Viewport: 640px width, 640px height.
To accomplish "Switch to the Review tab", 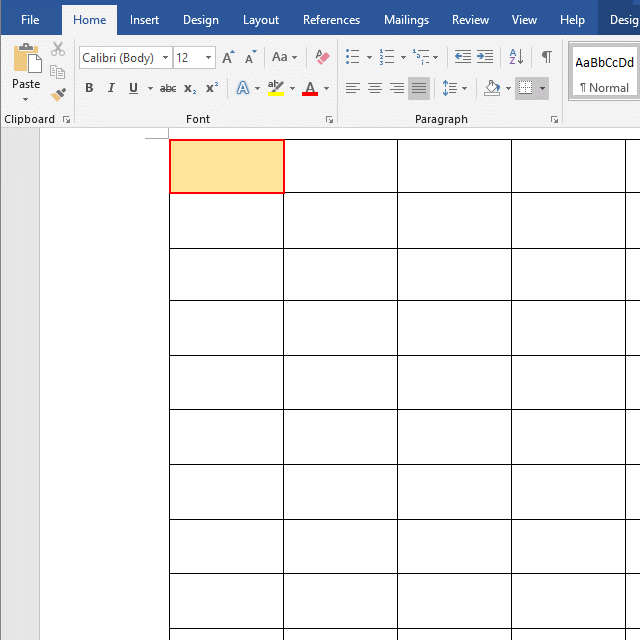I will tap(470, 20).
